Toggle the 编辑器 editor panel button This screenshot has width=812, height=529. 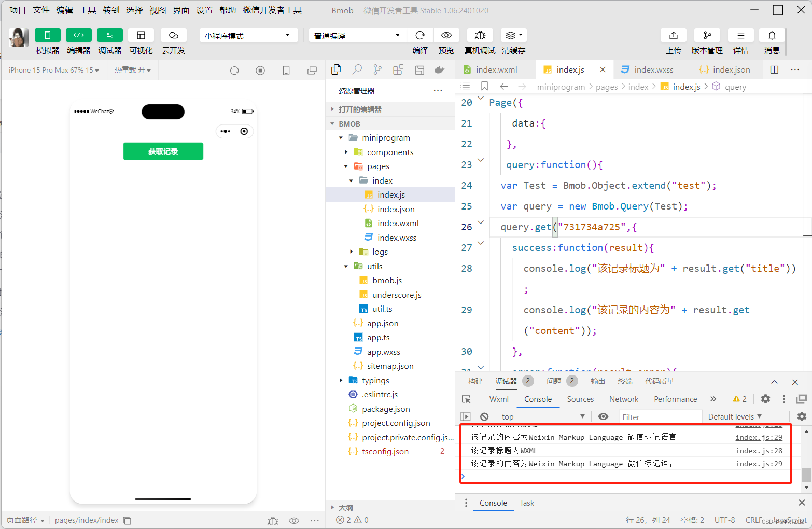point(79,35)
